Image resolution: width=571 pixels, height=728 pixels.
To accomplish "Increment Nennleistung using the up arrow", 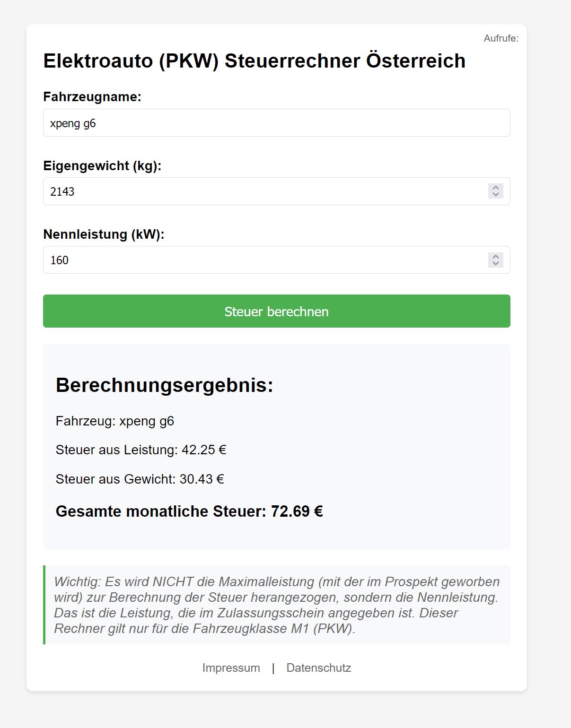I will tap(496, 256).
